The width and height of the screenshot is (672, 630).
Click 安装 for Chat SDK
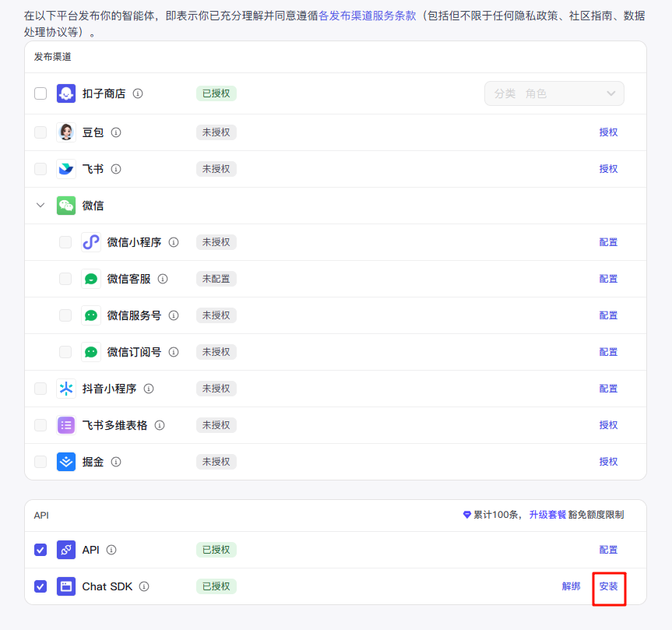coord(608,586)
